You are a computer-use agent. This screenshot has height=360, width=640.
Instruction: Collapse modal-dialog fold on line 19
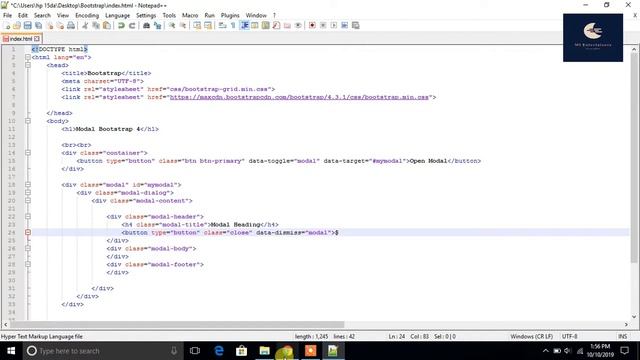28,192
